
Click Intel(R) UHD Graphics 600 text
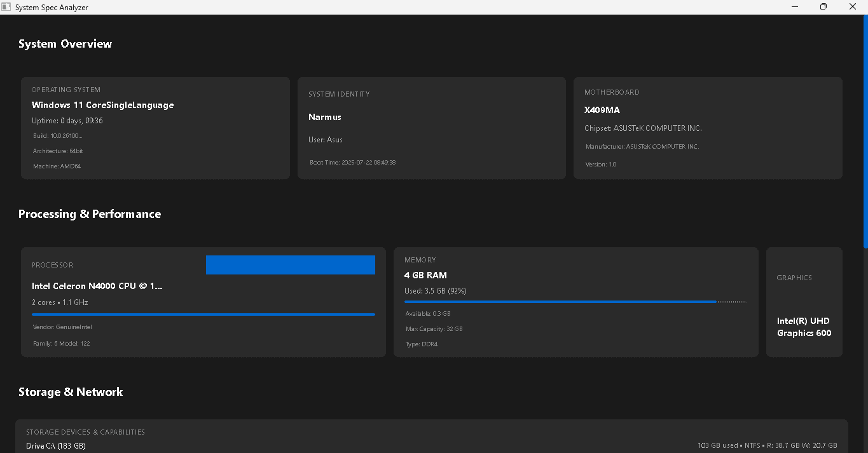point(804,327)
